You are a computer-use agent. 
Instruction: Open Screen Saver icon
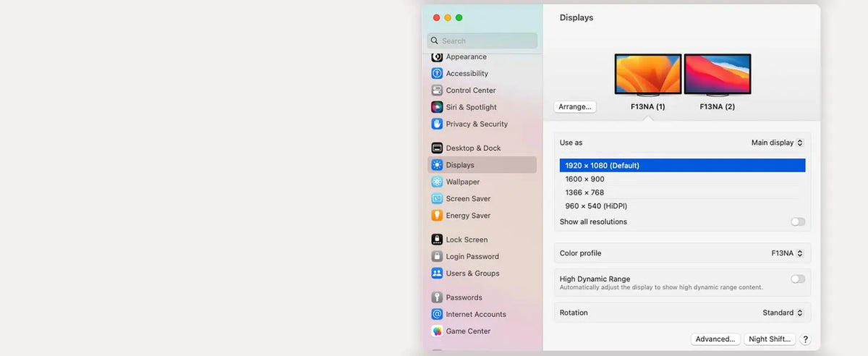point(437,198)
